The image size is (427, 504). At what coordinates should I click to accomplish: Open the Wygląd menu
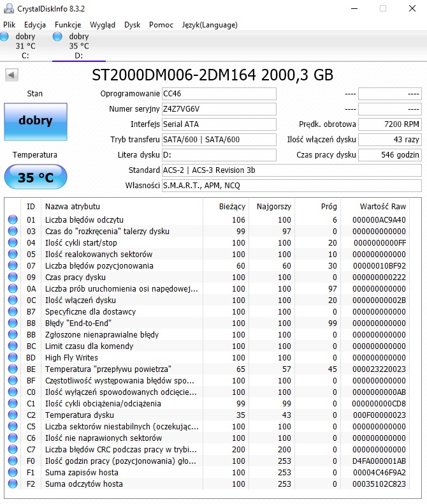click(103, 25)
